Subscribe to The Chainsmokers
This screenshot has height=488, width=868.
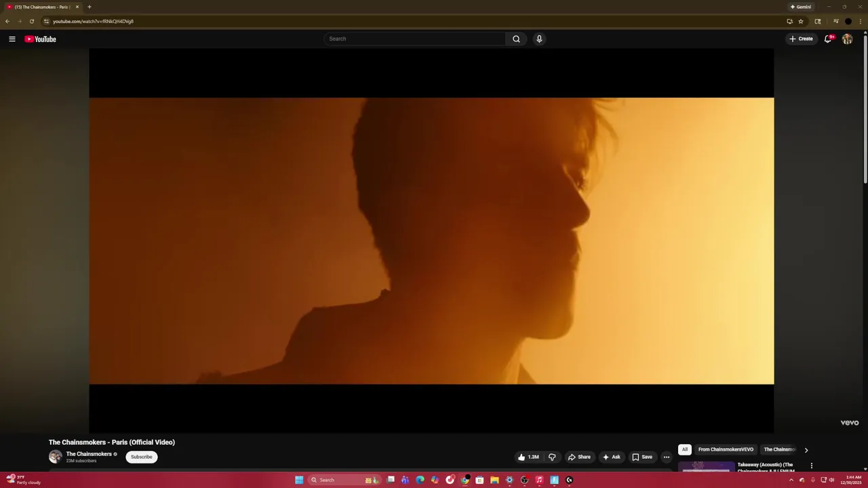[x=142, y=457]
